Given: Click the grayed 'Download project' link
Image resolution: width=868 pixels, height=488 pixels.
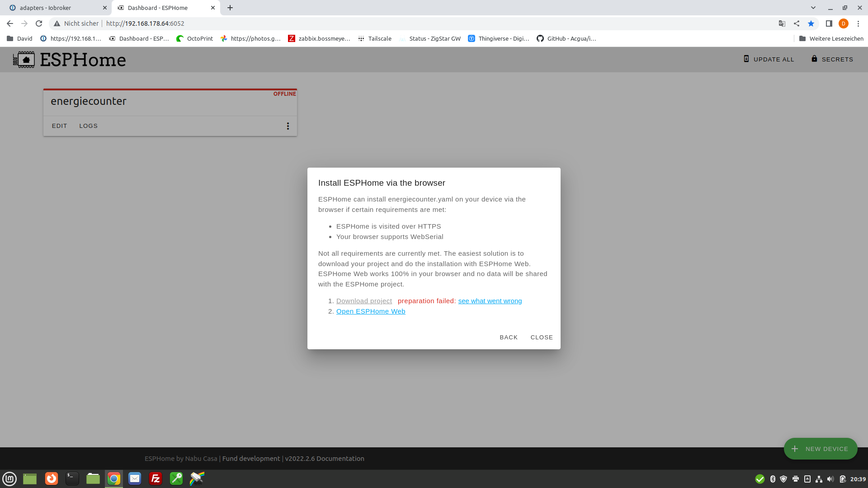Looking at the screenshot, I should [364, 301].
